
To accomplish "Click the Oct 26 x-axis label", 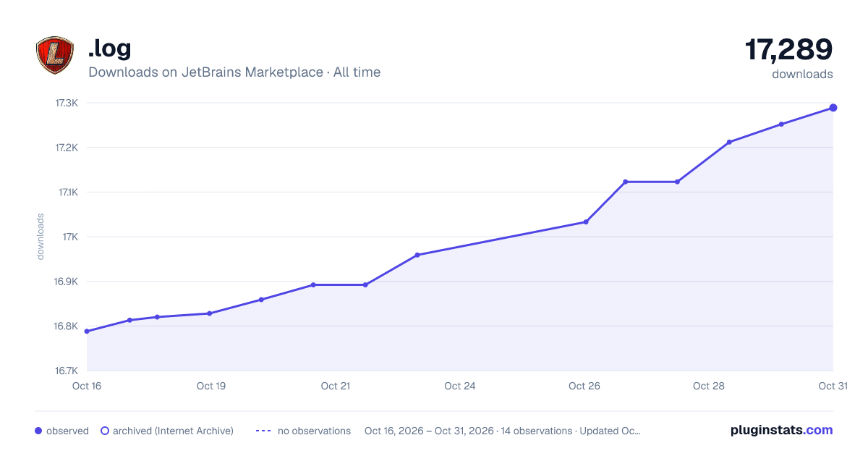I will (584, 386).
